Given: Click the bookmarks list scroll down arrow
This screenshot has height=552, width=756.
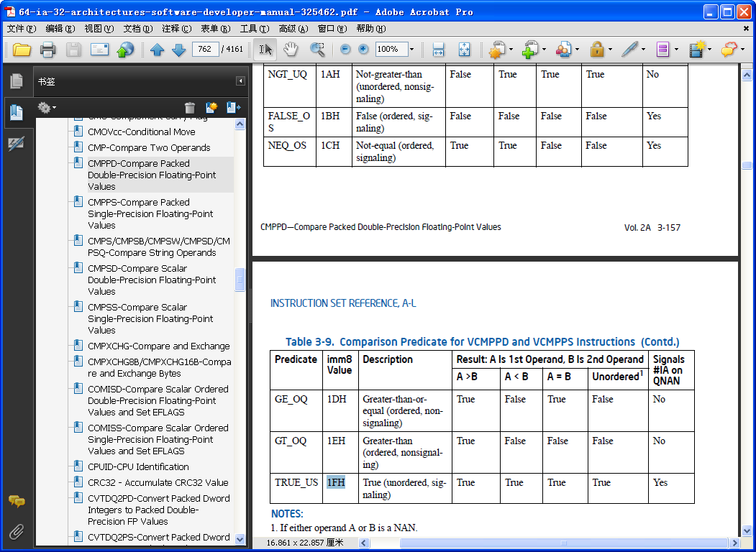Looking at the screenshot, I should pos(240,539).
